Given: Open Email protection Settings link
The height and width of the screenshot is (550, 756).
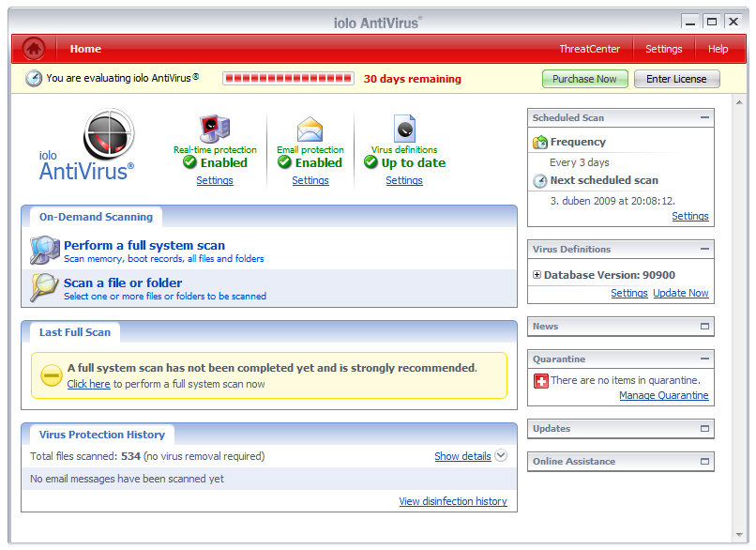Looking at the screenshot, I should click(310, 180).
